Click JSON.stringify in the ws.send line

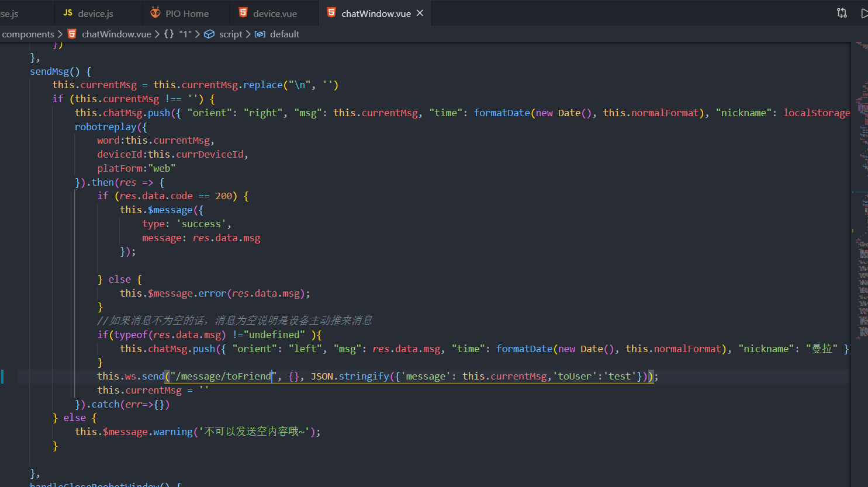pyautogui.click(x=350, y=376)
